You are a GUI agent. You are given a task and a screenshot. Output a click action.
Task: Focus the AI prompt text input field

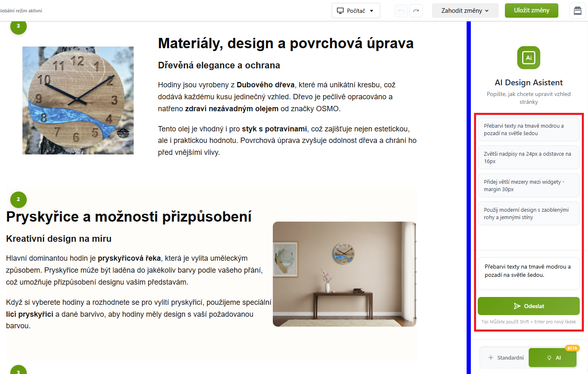[x=528, y=273]
